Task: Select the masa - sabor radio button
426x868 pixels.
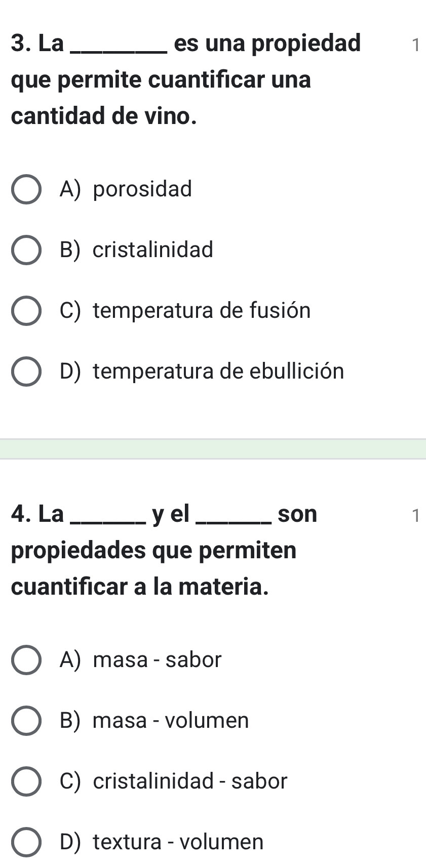Action: 26,660
